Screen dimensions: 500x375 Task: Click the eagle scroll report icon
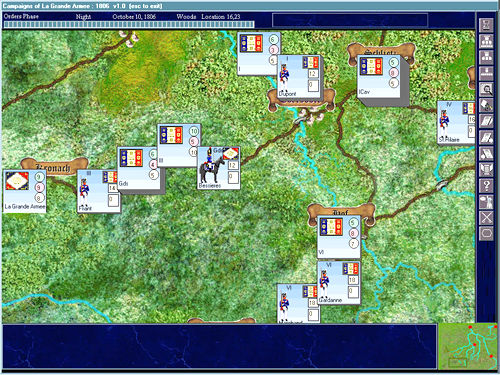[486, 170]
